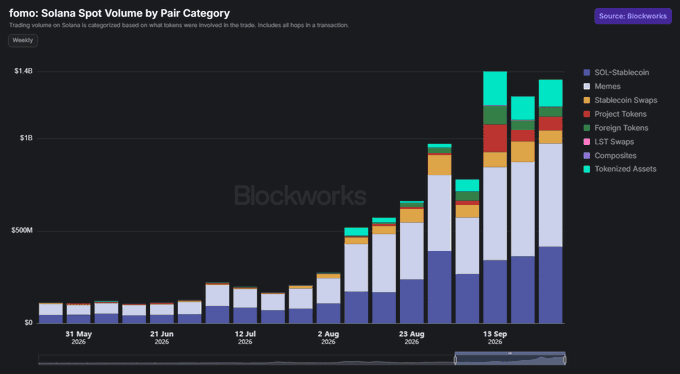This screenshot has height=374, width=680.
Task: Click the 21 Jun bar's SOL-Stablecoin segment
Action: [x=162, y=319]
